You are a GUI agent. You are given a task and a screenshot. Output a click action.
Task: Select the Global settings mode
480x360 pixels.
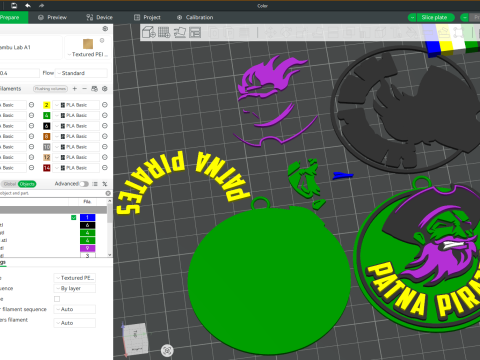[10, 184]
